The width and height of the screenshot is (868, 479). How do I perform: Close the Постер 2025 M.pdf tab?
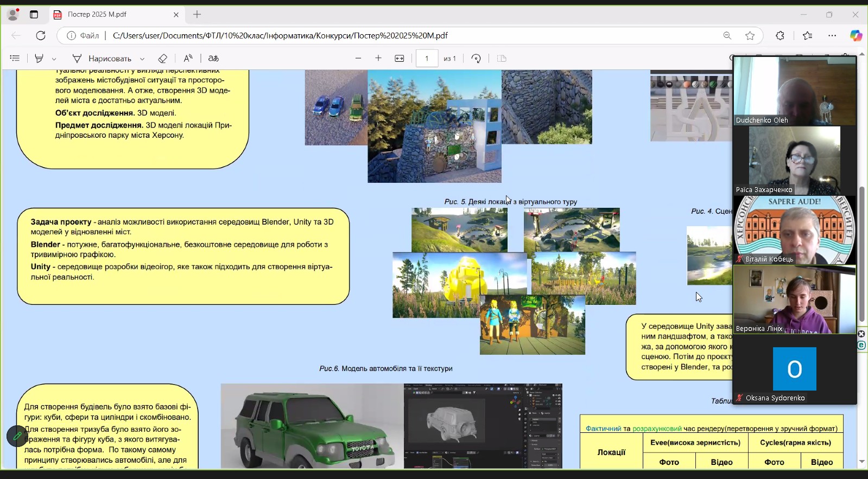[176, 15]
